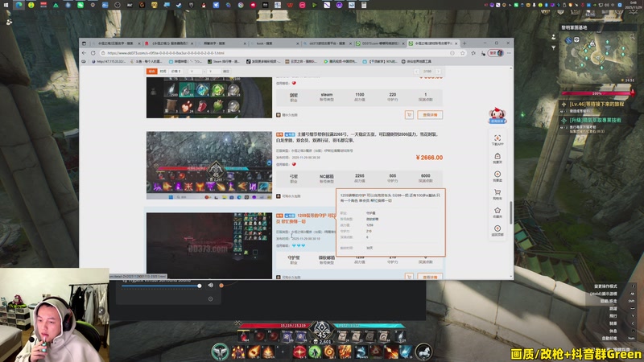Open the '收藏夹' favorites sidebar icon
Image resolution: width=644 pixels, height=362 pixels.
497,212
